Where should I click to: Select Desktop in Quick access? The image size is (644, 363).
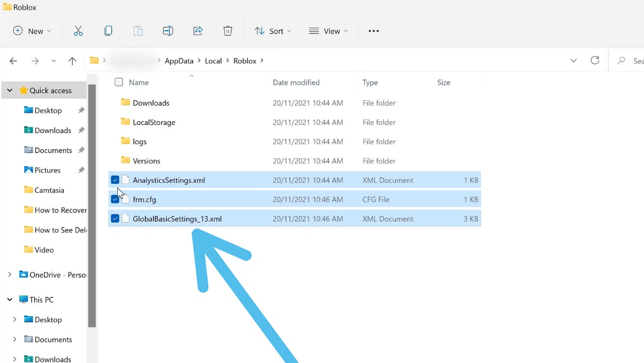point(48,110)
